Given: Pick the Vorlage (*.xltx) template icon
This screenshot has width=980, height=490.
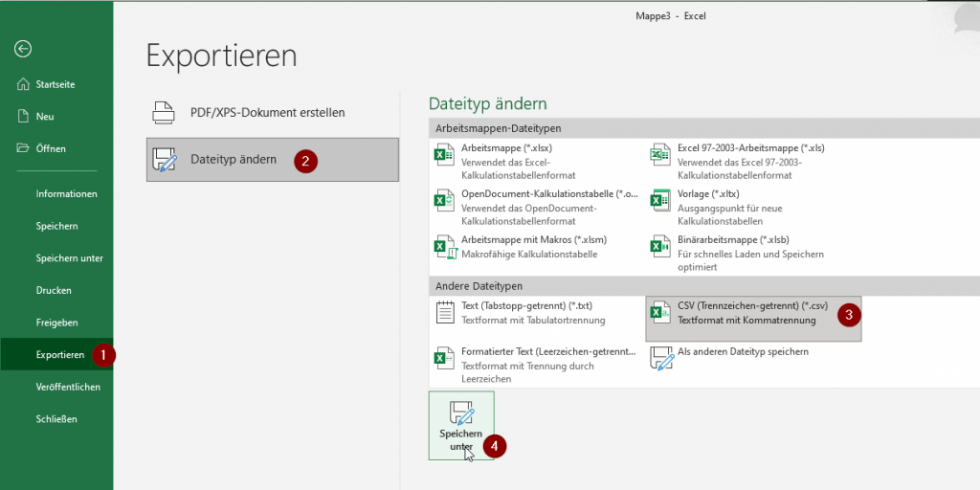Looking at the screenshot, I should coord(660,200).
